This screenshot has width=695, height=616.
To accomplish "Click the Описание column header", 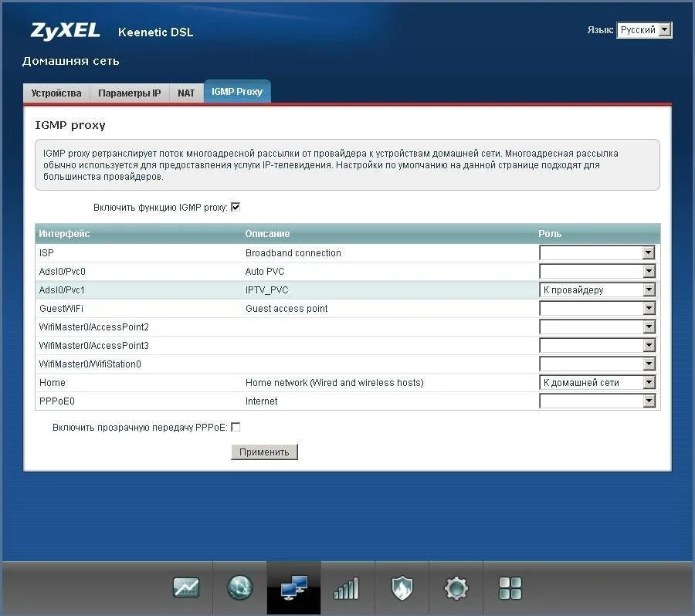I will (x=267, y=234).
